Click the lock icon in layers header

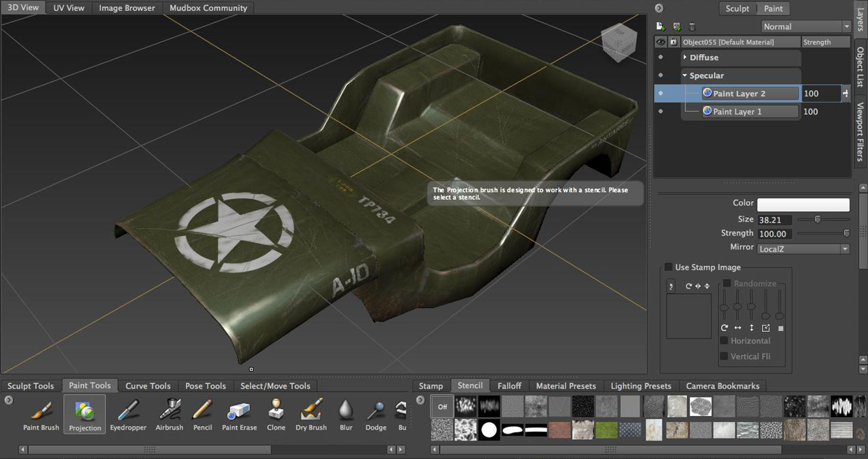pos(673,42)
